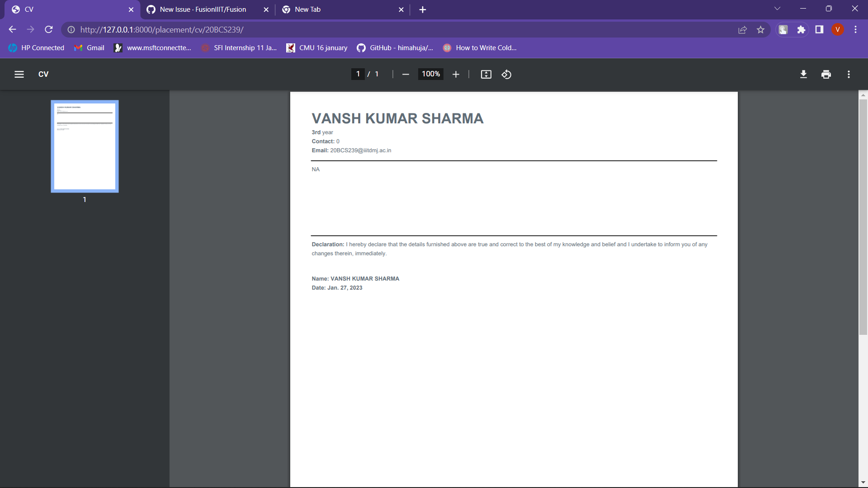Open the Gmail bookmark
The width and height of the screenshot is (868, 488).
point(89,48)
